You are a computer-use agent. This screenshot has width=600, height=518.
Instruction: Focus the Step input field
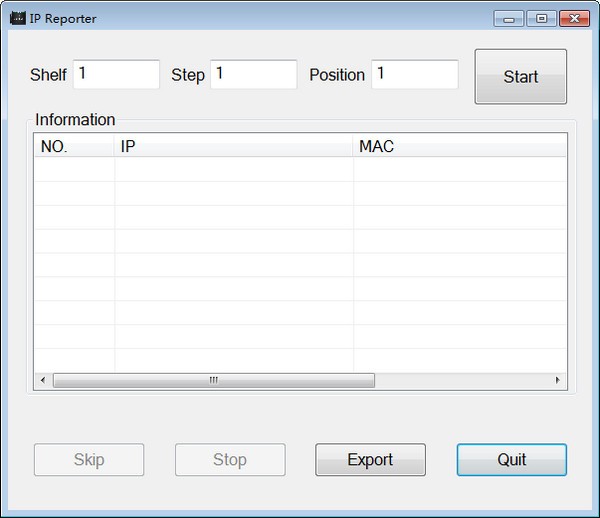click(253, 74)
